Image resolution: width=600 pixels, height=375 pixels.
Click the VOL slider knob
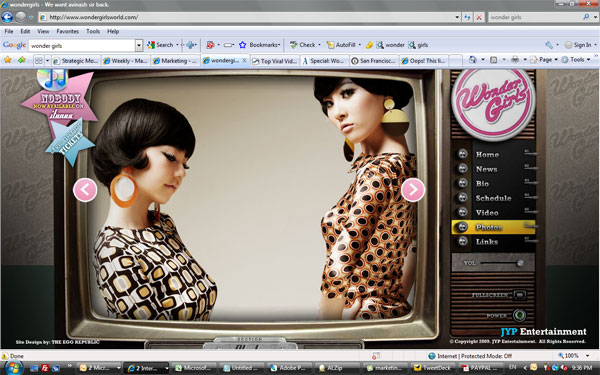click(520, 263)
